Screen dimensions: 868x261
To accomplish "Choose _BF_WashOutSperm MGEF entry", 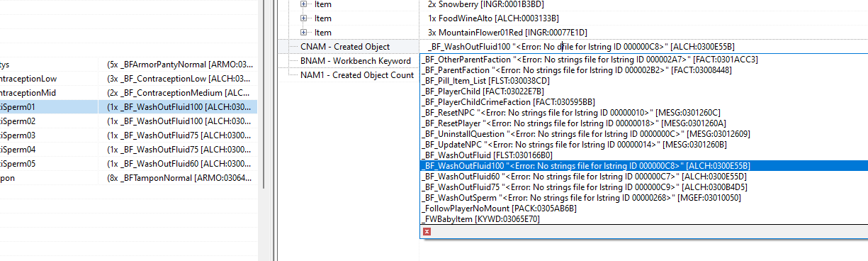I will pos(581,198).
